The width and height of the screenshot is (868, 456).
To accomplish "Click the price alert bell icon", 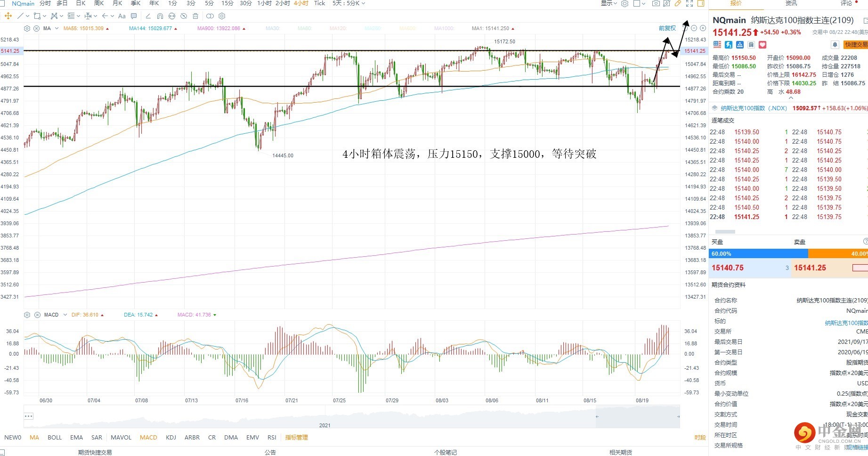I will (835, 45).
